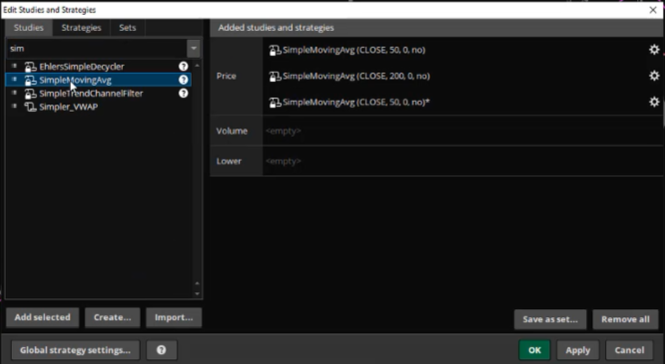Viewport: 665px width, 364px height.
Task: Click lock icon of added SimpleMovingAvg (CLOSE, 200, 0, no)
Action: [275, 76]
